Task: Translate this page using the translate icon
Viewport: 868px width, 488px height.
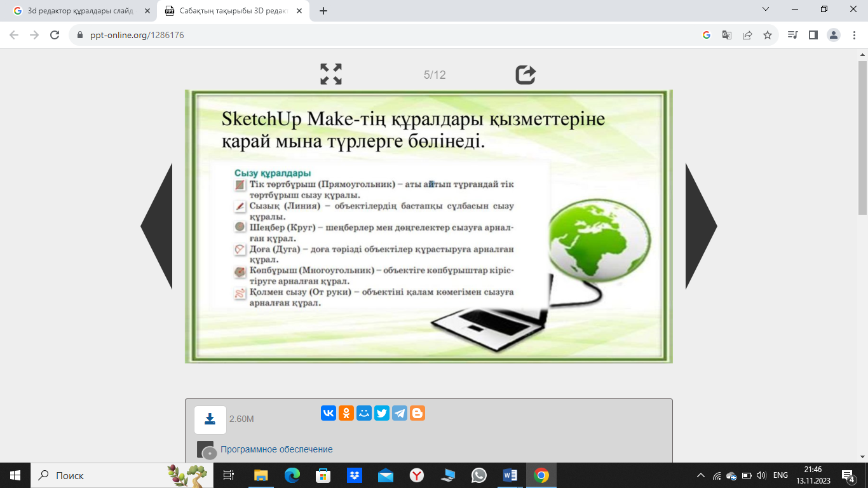Action: (726, 35)
